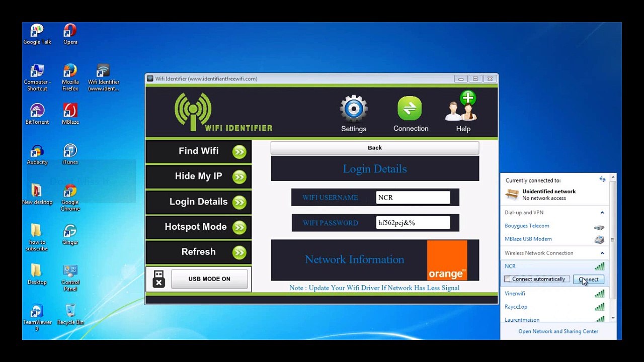Image resolution: width=644 pixels, height=362 pixels.
Task: Click the Connect button for NCR
Action: tap(589, 280)
